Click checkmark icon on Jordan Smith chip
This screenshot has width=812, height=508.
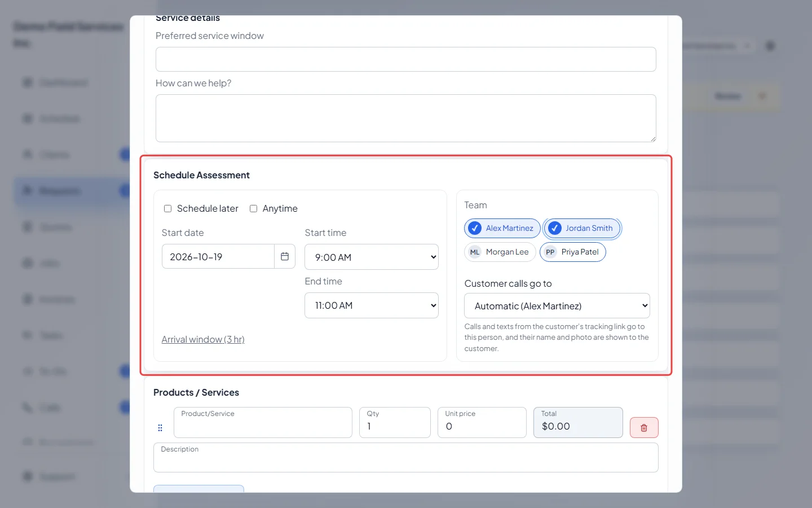(555, 228)
